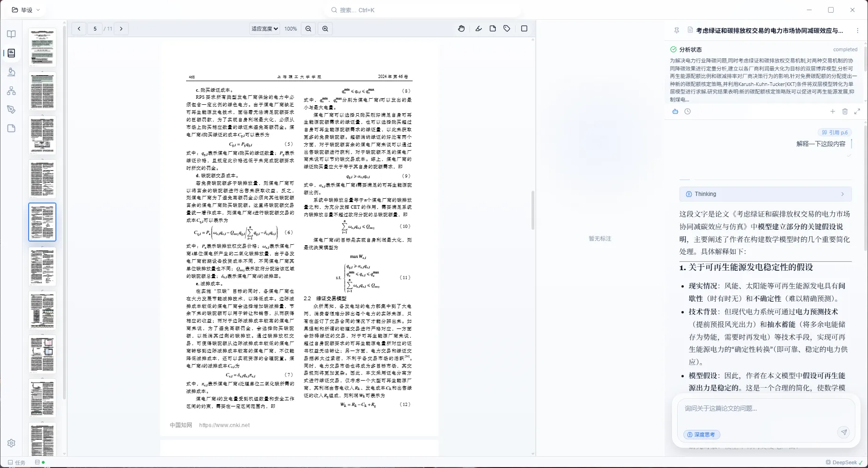Open the microscope sidebar icon
Viewport: 868px width, 468px height.
coord(11,72)
